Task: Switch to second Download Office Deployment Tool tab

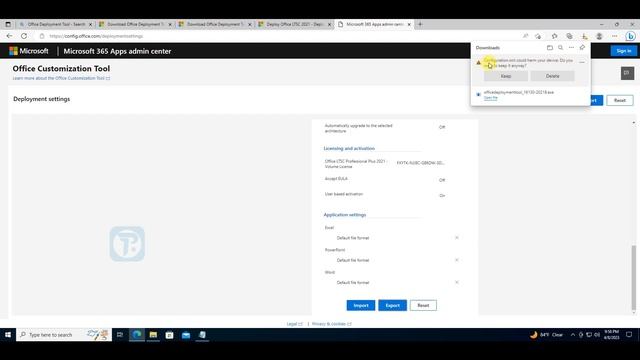Action: tap(216, 24)
